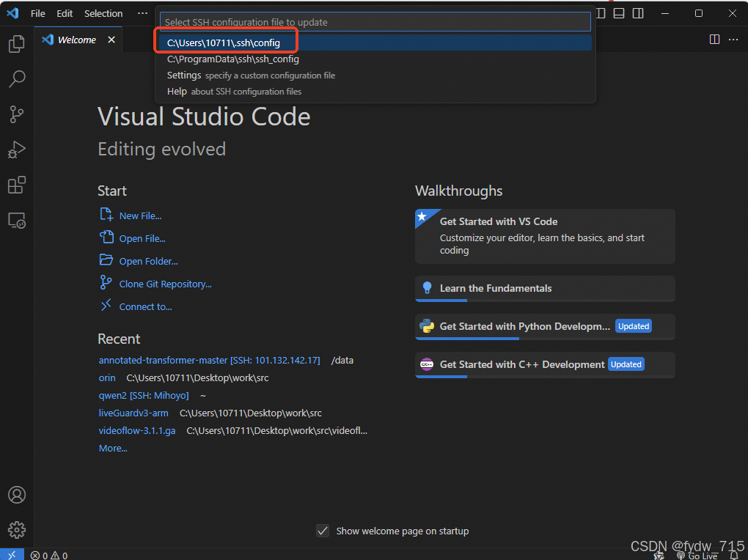Click the Updated badge on Python walkthrough
The image size is (748, 560).
634,326
